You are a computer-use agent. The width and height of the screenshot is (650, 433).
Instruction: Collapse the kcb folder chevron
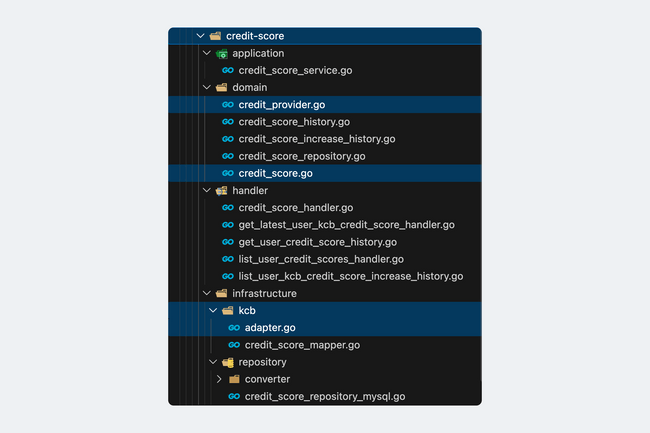(x=213, y=310)
